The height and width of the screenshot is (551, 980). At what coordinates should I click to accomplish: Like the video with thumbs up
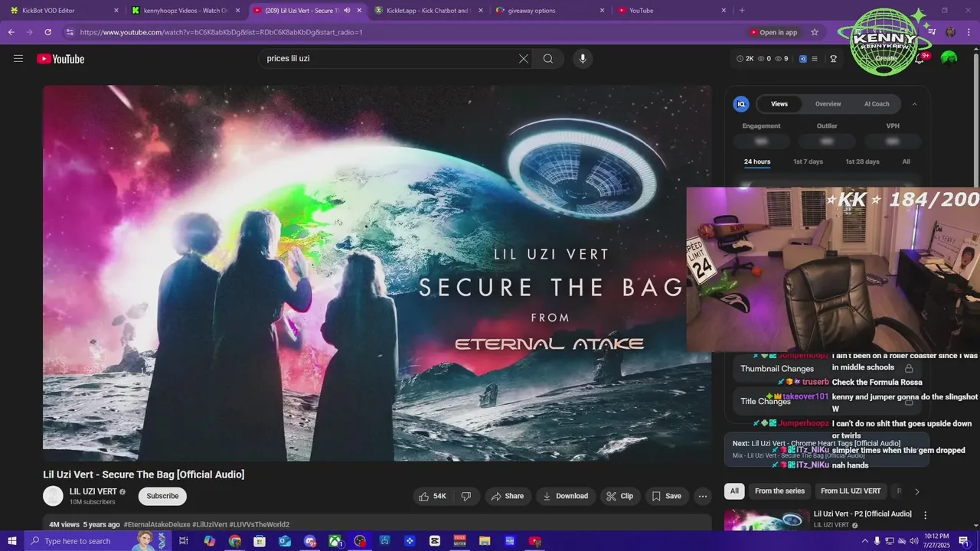pos(433,496)
